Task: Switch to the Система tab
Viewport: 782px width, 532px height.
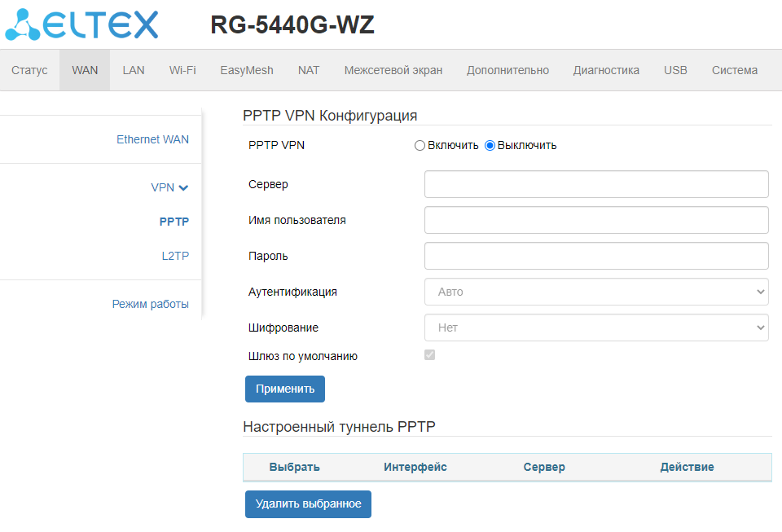Action: click(735, 70)
